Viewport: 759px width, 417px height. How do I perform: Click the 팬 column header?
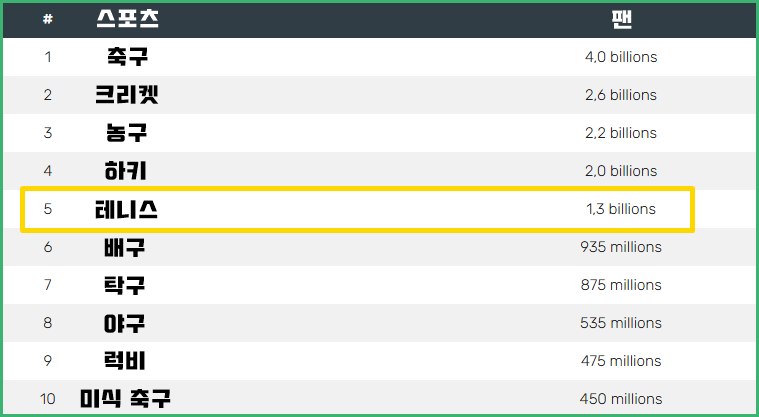point(621,19)
